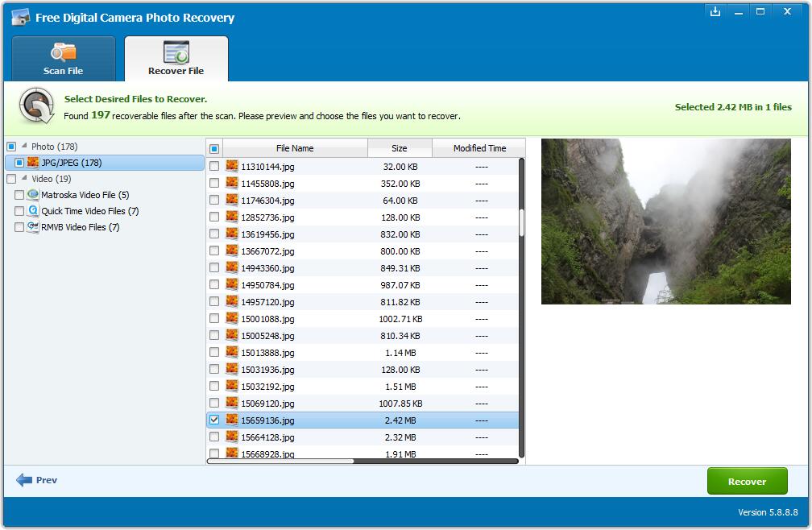Go back with the Prev button

click(x=37, y=480)
